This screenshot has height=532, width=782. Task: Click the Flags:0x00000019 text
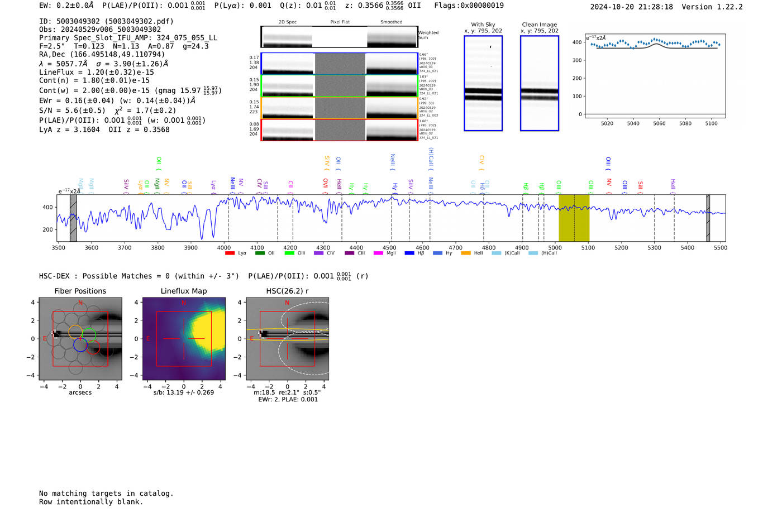(469, 6)
